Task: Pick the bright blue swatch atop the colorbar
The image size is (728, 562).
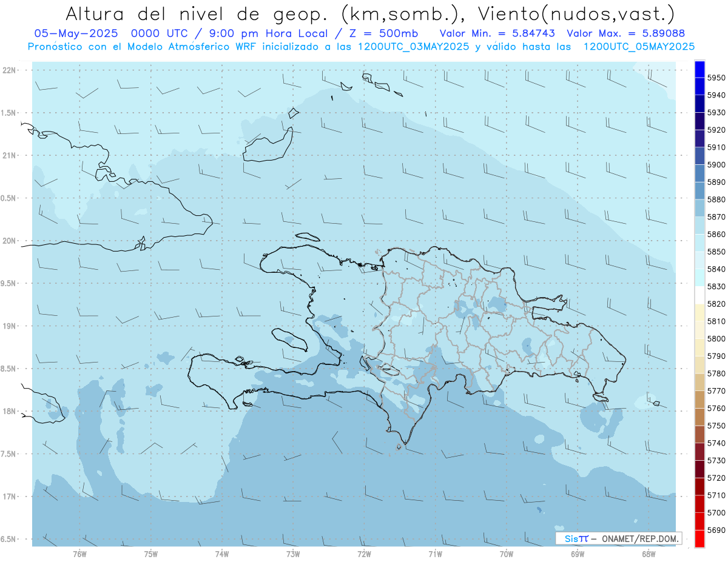Action: [x=699, y=69]
